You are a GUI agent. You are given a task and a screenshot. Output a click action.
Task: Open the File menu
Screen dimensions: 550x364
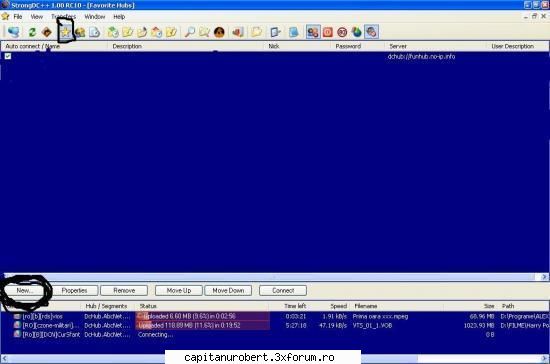[x=18, y=16]
